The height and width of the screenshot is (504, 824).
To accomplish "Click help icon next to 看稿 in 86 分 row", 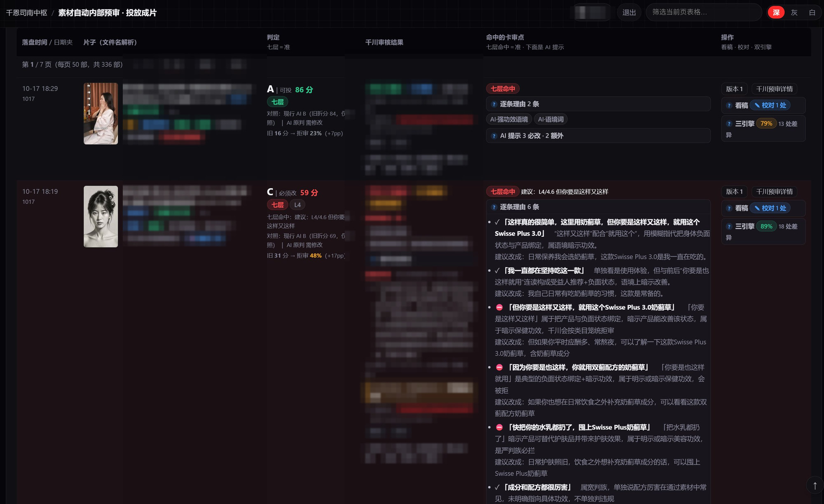I will click(x=729, y=105).
